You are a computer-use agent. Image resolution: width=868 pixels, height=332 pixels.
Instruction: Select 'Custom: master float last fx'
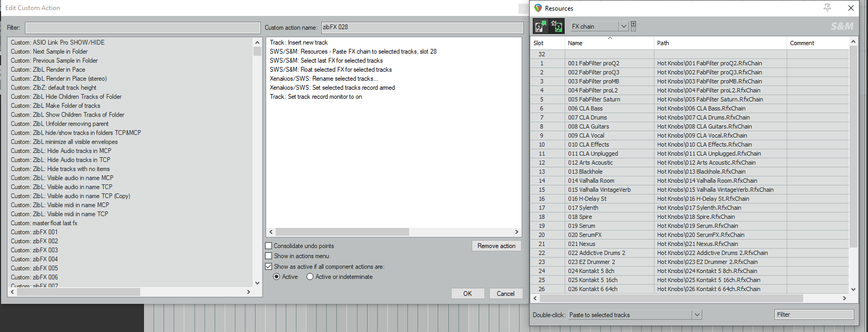point(44,223)
